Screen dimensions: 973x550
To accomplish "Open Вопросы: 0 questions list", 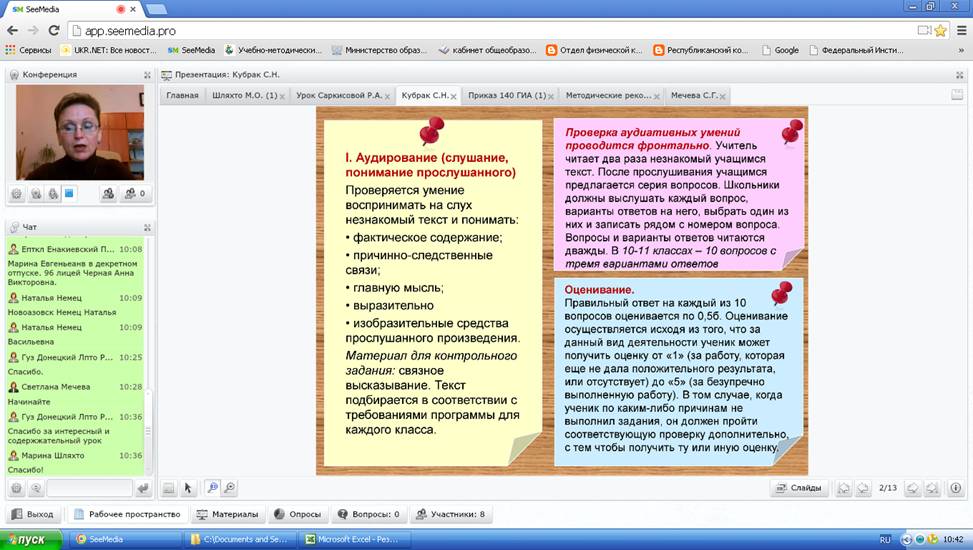I will (x=369, y=514).
